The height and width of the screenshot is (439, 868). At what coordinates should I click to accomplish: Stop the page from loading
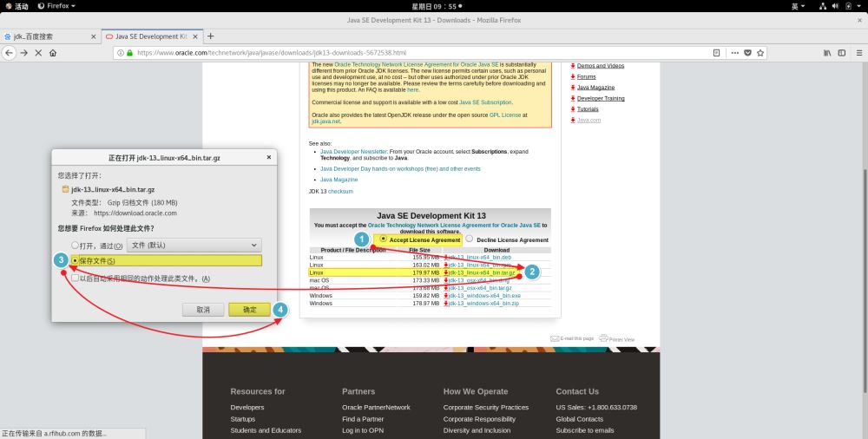pos(38,53)
